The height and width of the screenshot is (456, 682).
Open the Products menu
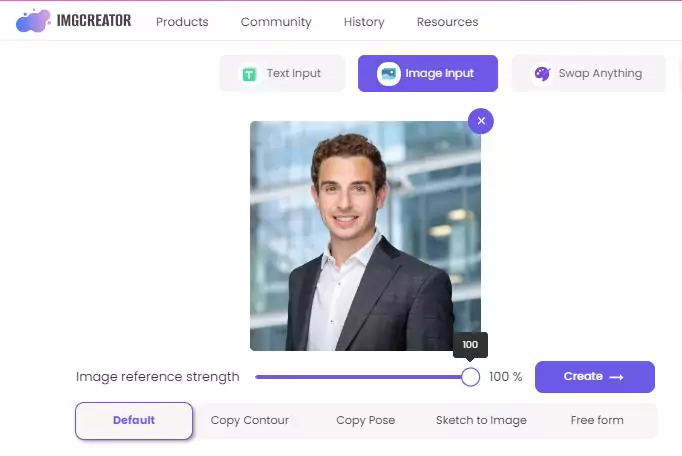182,22
